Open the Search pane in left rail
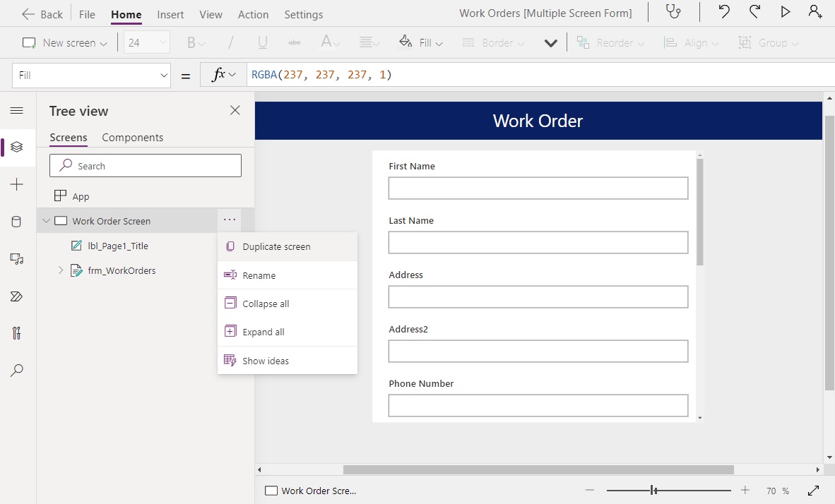 pyautogui.click(x=17, y=370)
